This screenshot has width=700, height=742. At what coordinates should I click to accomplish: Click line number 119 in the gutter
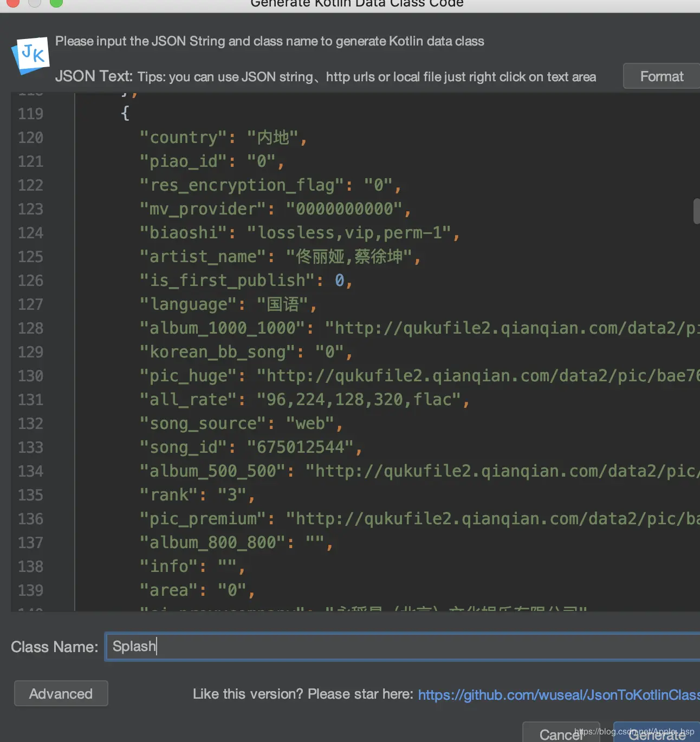30,114
